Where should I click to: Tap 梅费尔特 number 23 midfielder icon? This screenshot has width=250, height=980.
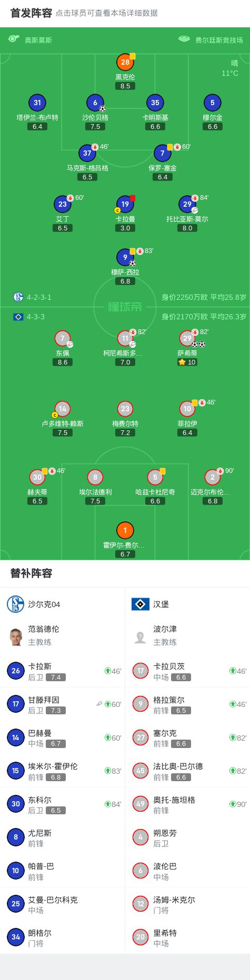pyautogui.click(x=125, y=409)
